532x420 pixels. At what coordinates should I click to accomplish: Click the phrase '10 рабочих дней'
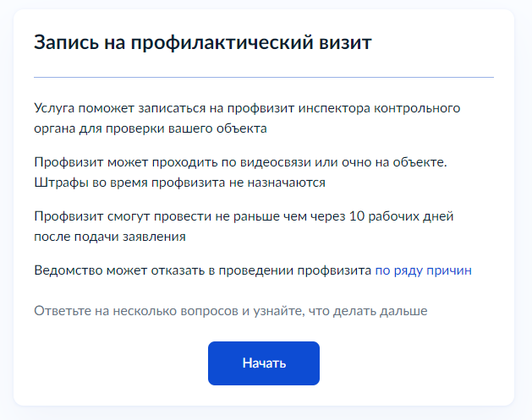click(401, 216)
